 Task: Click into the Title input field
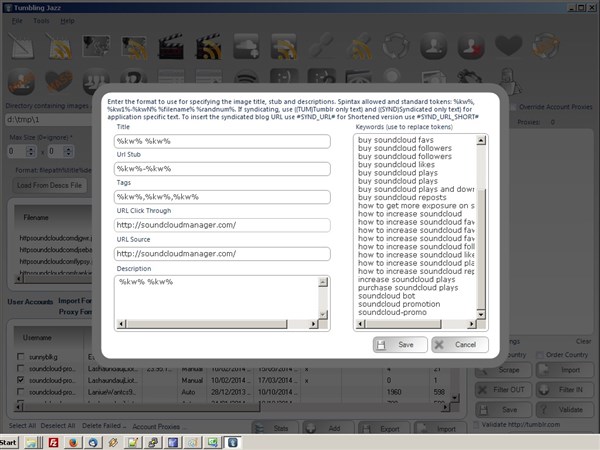point(222,141)
